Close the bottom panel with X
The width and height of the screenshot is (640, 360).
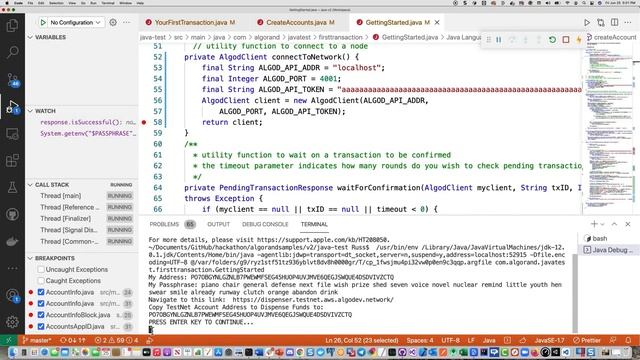(x=628, y=224)
